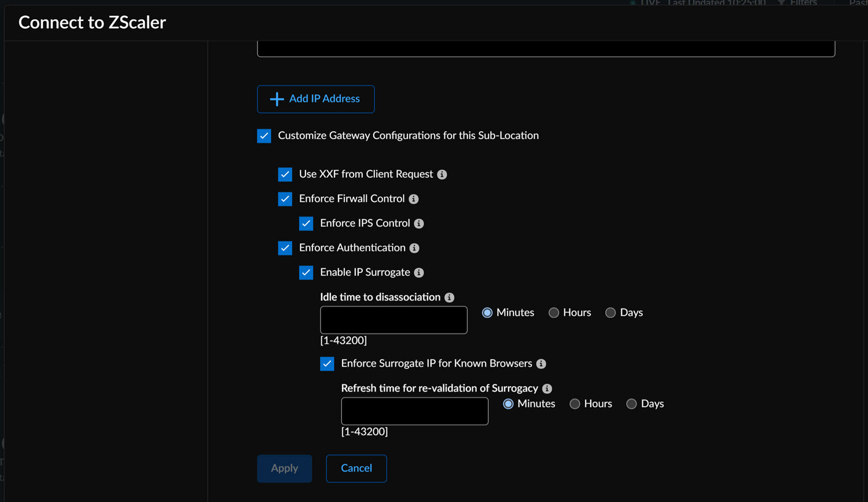Open info for Refresh time for re-validation
Screen dimensions: 868x502
pos(547,389)
